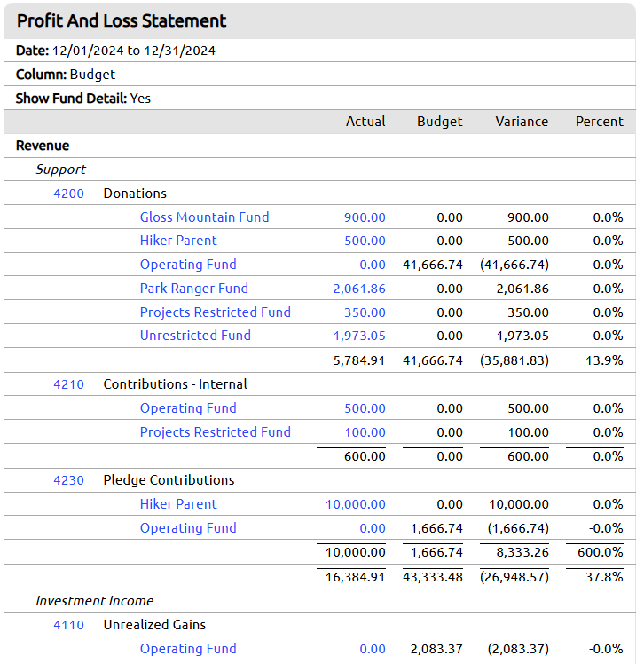
Task: Open Park Ranger Fund under Donations
Action: coord(193,289)
